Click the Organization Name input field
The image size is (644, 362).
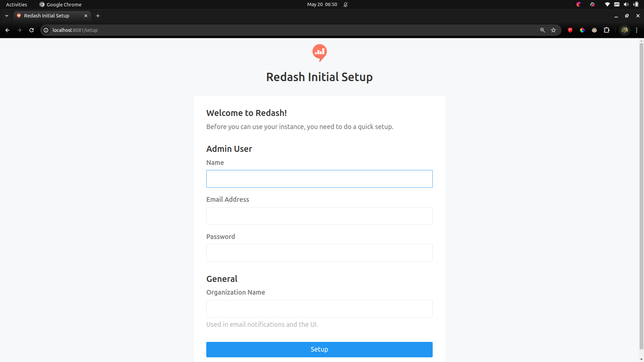coord(319,308)
